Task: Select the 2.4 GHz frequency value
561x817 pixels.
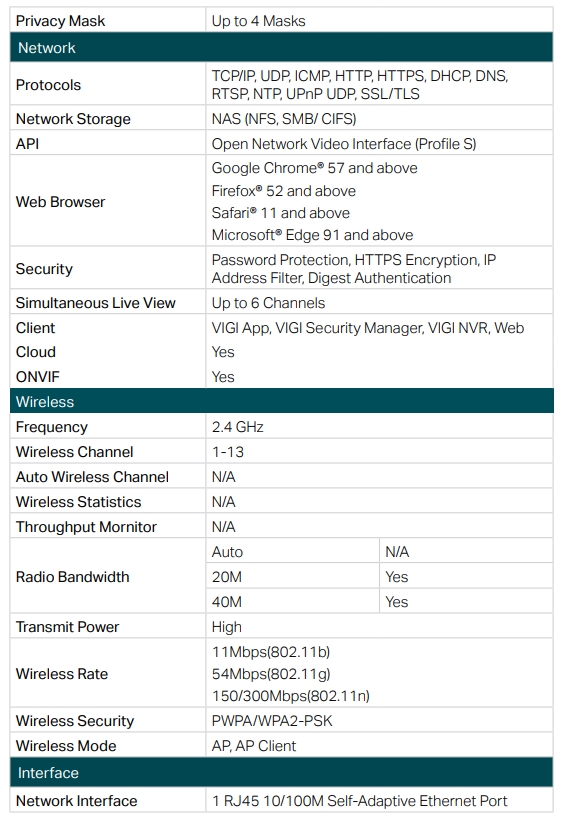Action: point(238,427)
